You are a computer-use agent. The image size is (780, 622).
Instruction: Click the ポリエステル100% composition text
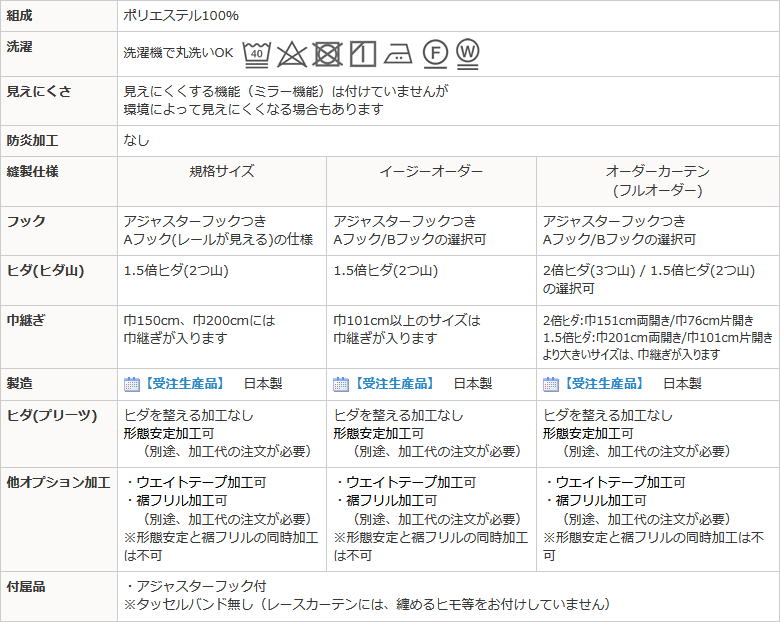[181, 16]
